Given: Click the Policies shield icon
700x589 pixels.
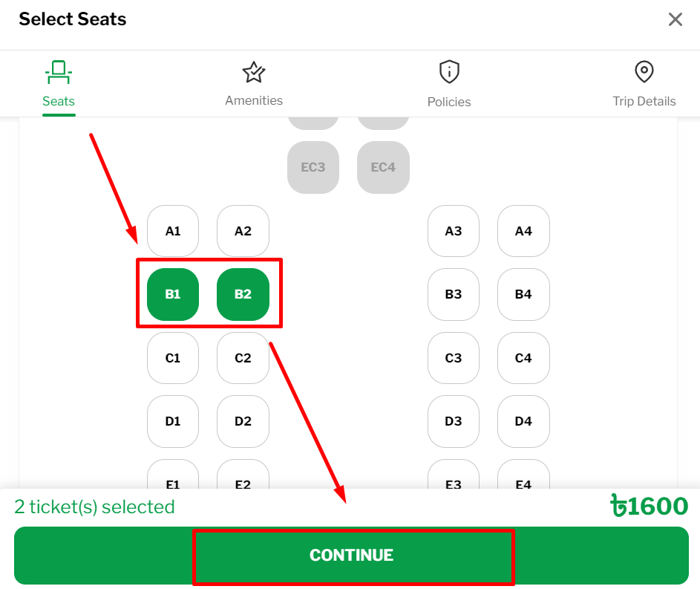Looking at the screenshot, I should [x=449, y=72].
